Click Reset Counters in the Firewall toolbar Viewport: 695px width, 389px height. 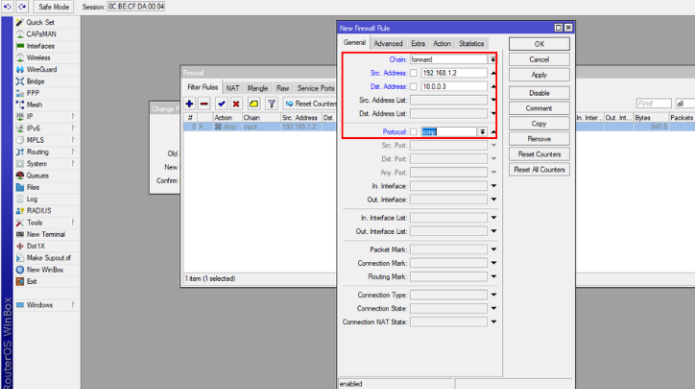(310, 104)
